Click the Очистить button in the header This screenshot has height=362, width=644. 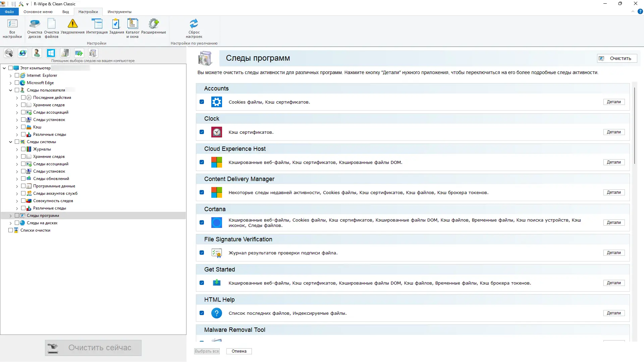(617, 58)
